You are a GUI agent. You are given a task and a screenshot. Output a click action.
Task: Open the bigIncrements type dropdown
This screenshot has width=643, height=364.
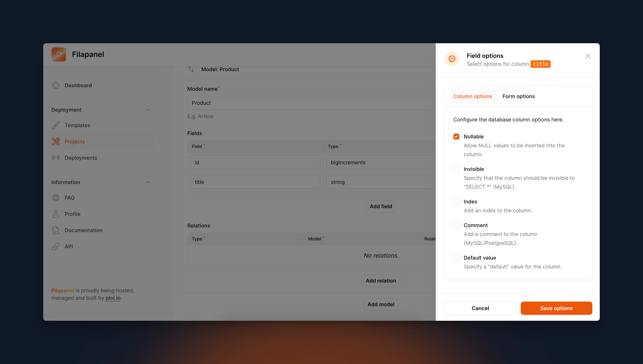tap(381, 162)
